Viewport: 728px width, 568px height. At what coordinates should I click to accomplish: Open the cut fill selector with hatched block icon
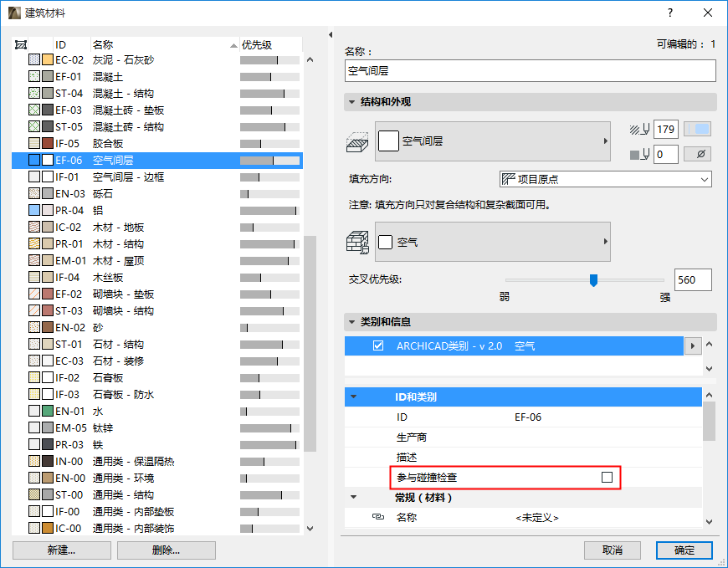pyautogui.click(x=358, y=141)
